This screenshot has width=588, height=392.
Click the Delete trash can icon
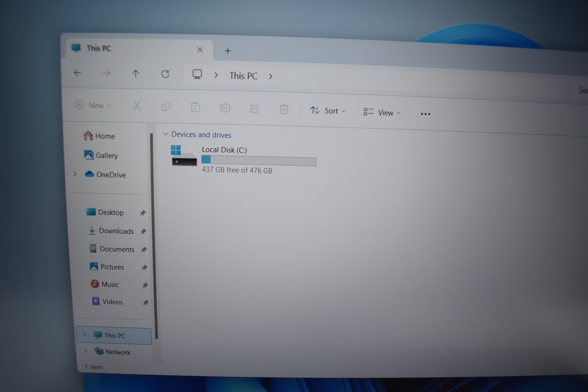click(x=284, y=109)
